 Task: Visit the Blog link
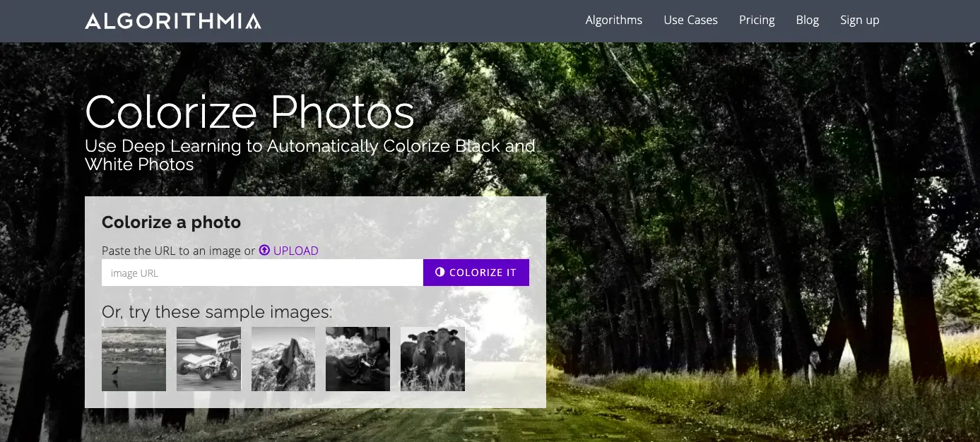tap(808, 20)
